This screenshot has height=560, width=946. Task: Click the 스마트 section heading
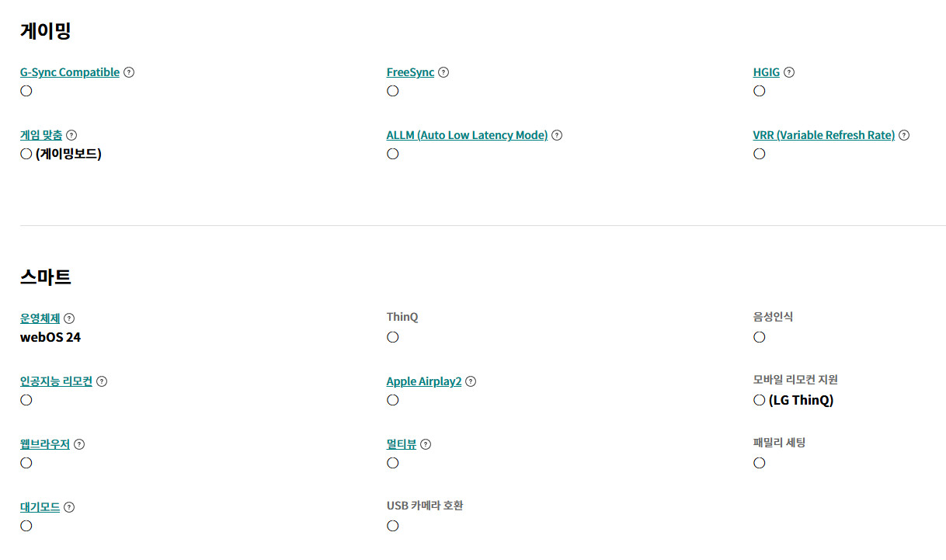[46, 277]
